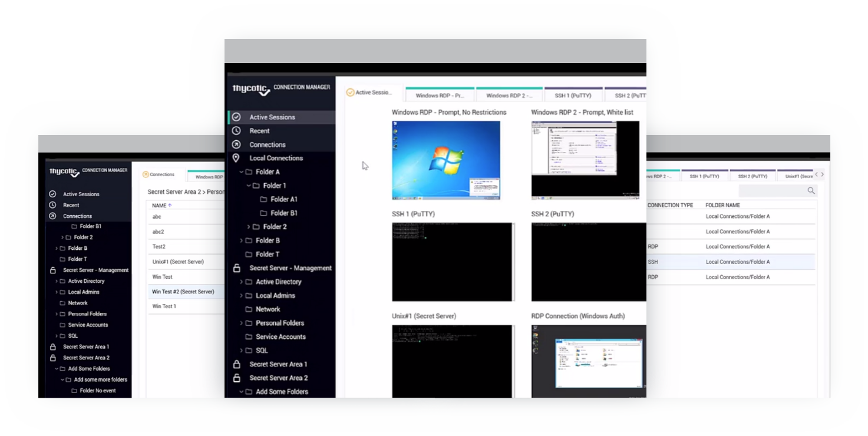
Task: Collapse the Add some more folders node
Action: (62, 380)
